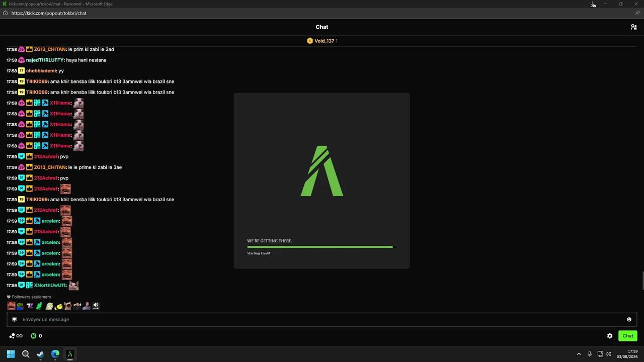
Task: Switch to Microsoft Edge on taskbar
Action: point(55,354)
